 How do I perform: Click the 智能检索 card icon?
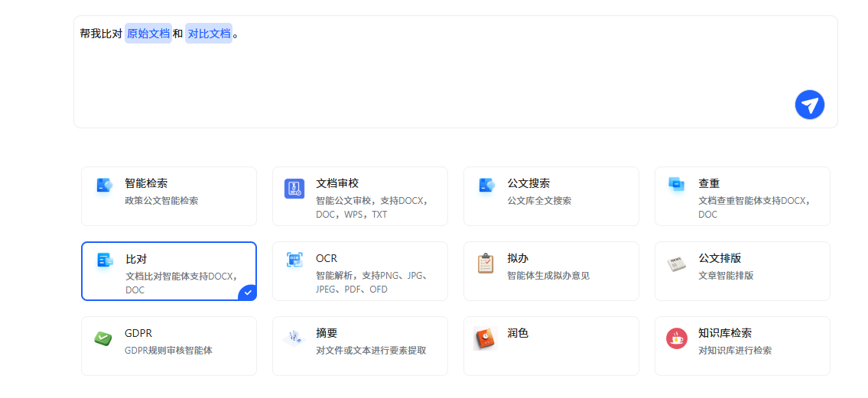tap(104, 186)
